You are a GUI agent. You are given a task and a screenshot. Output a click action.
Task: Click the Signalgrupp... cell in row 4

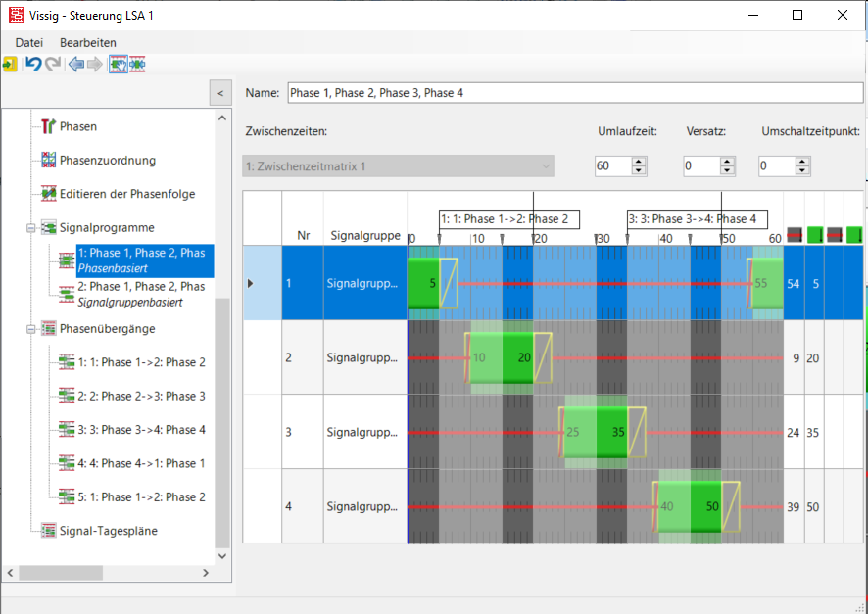tap(365, 506)
